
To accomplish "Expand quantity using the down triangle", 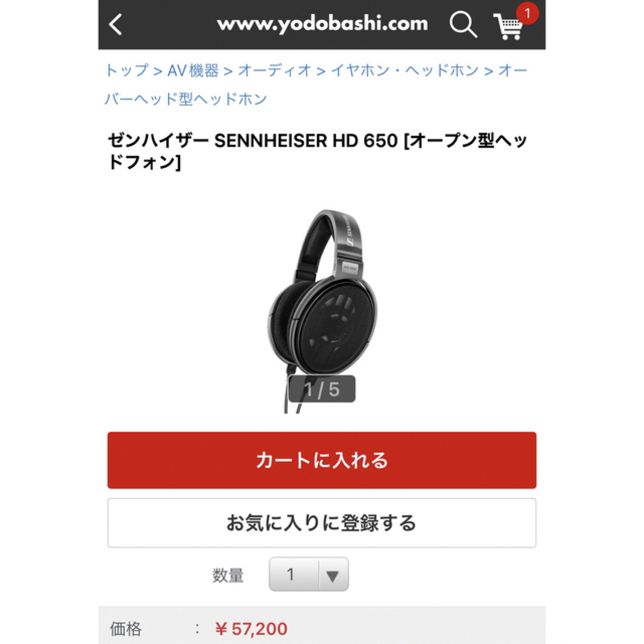I will pos(333,575).
